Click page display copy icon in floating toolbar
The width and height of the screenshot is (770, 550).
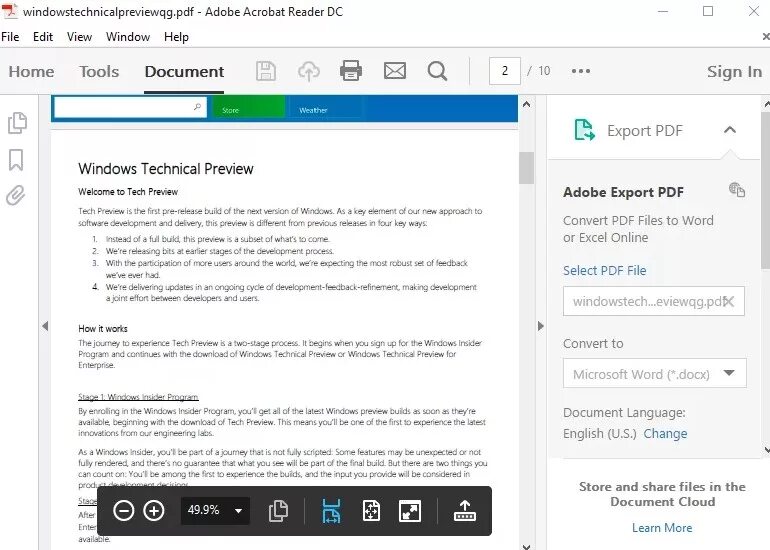(278, 511)
